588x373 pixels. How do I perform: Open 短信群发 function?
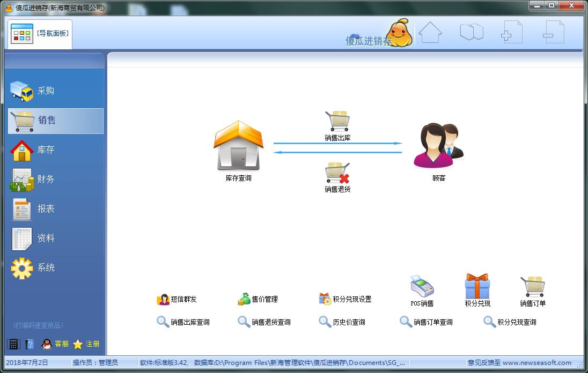177,299
